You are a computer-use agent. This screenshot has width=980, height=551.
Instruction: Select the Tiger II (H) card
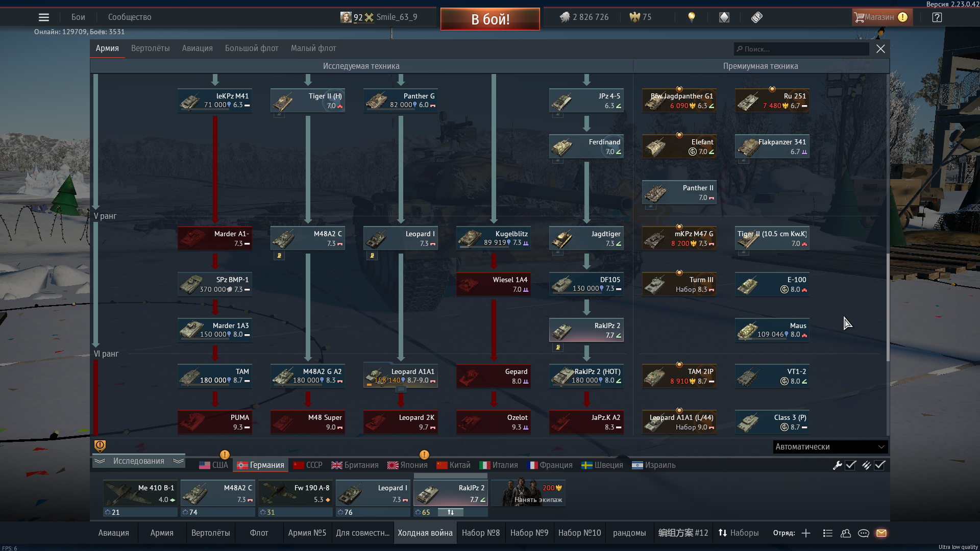point(308,101)
